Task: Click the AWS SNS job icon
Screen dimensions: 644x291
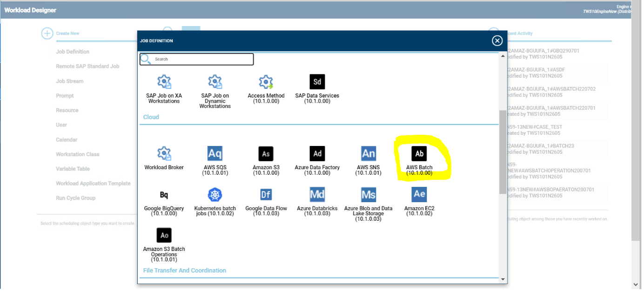Action: [369, 154]
